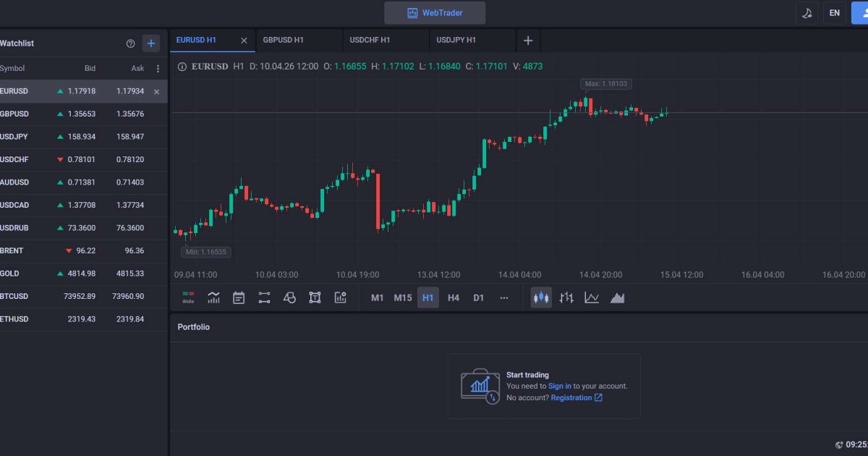The width and height of the screenshot is (868, 456).
Task: Click the Start trading briefcase icon
Action: coord(480,387)
